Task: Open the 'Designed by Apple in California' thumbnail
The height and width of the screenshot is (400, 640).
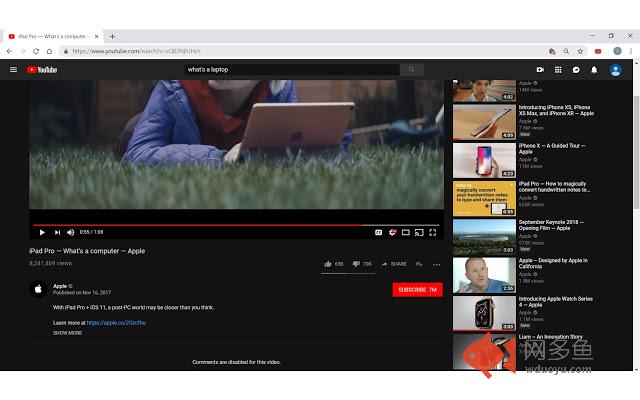Action: click(x=484, y=275)
